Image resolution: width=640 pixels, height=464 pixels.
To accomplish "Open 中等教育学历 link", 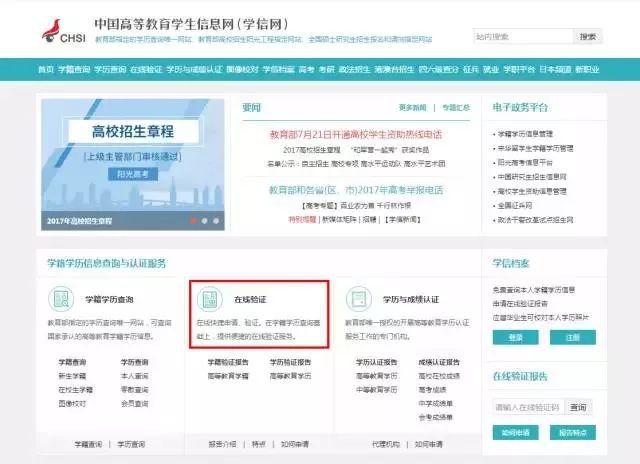I will [377, 390].
